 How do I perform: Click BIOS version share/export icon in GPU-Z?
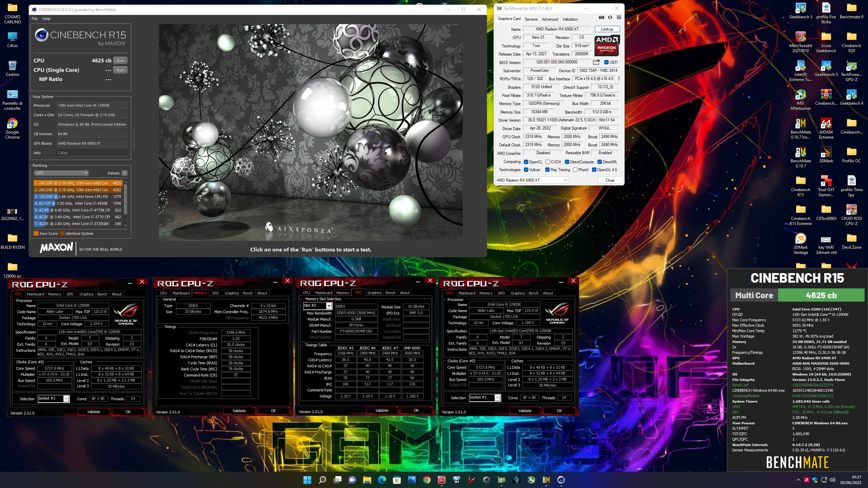tap(596, 62)
